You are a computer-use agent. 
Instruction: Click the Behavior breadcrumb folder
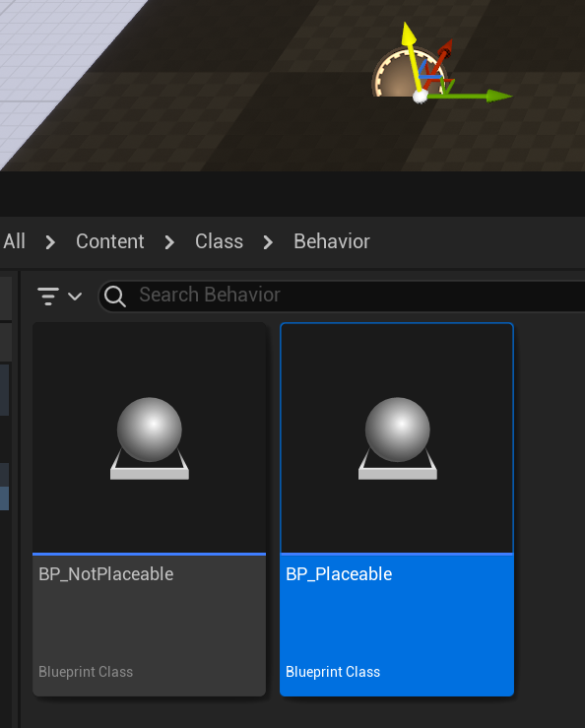(332, 241)
